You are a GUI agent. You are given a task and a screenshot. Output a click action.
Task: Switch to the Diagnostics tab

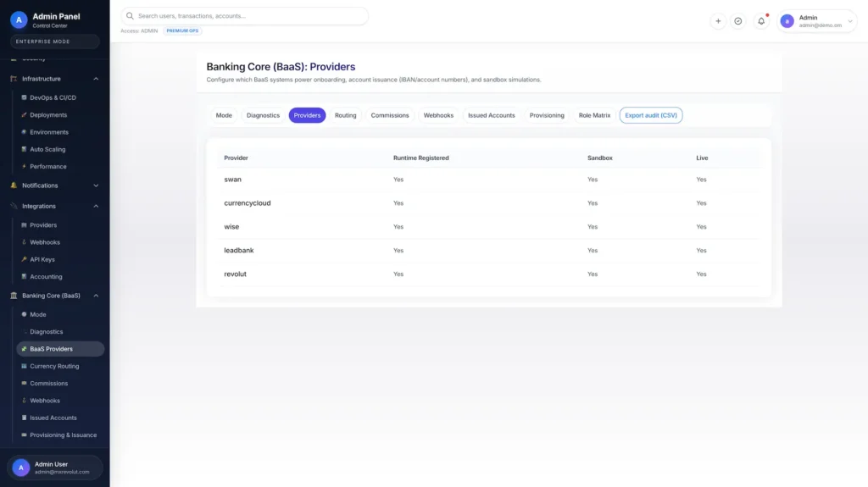[263, 115]
